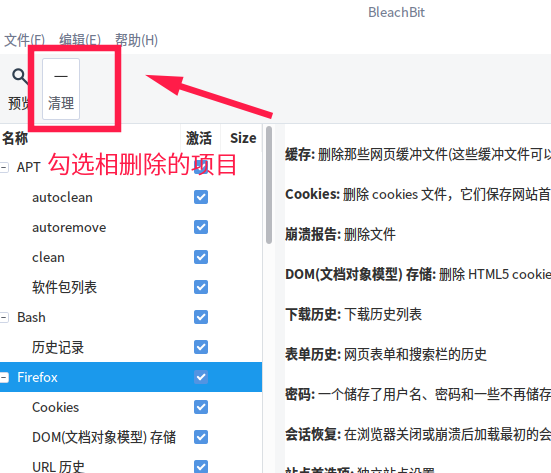
Task: Uncheck the 软件包列表 checkbox
Action: pos(201,287)
